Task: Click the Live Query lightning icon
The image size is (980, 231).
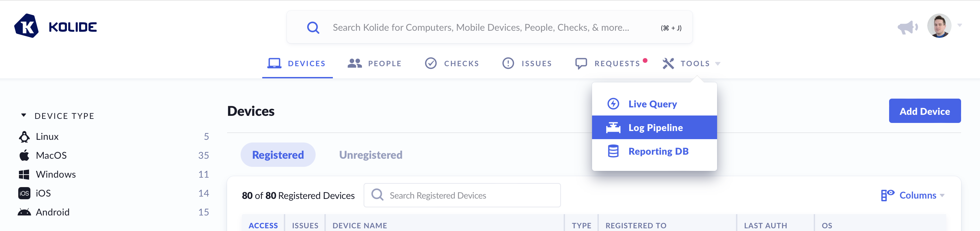Action: coord(613,104)
